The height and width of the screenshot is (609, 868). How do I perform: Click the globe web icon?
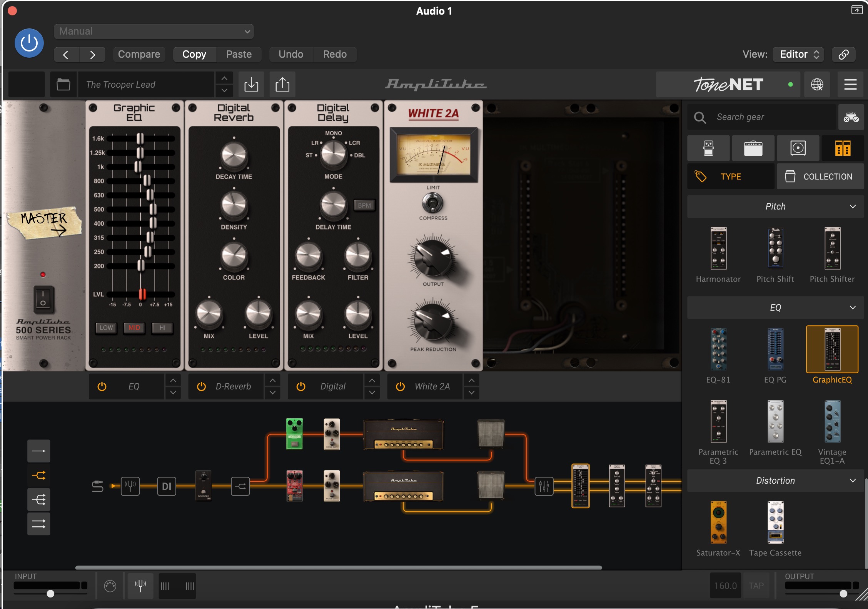click(817, 84)
